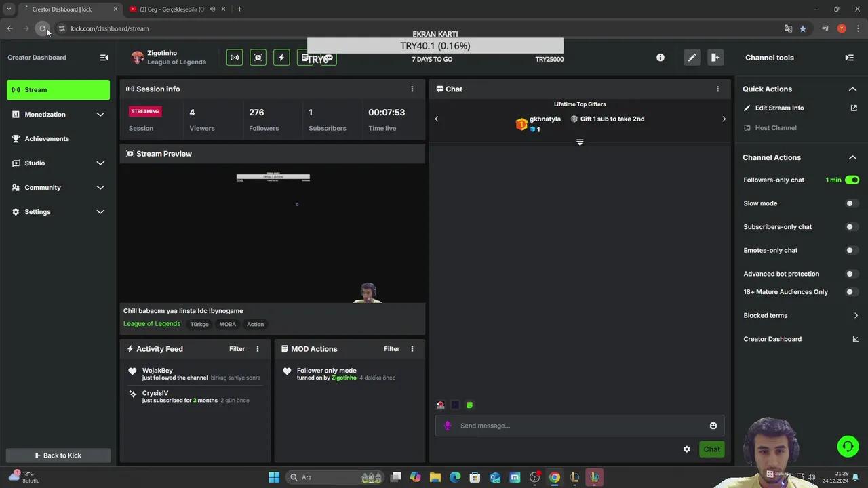Screen dimensions: 868x488
Task: Enable Emotes-only chat toggle
Action: tap(852, 250)
